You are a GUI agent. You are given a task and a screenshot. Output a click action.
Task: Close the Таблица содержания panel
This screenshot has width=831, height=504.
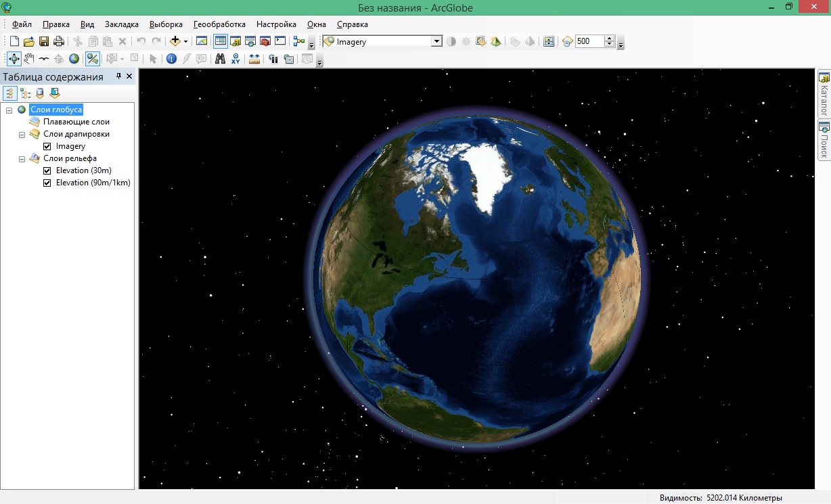(129, 76)
